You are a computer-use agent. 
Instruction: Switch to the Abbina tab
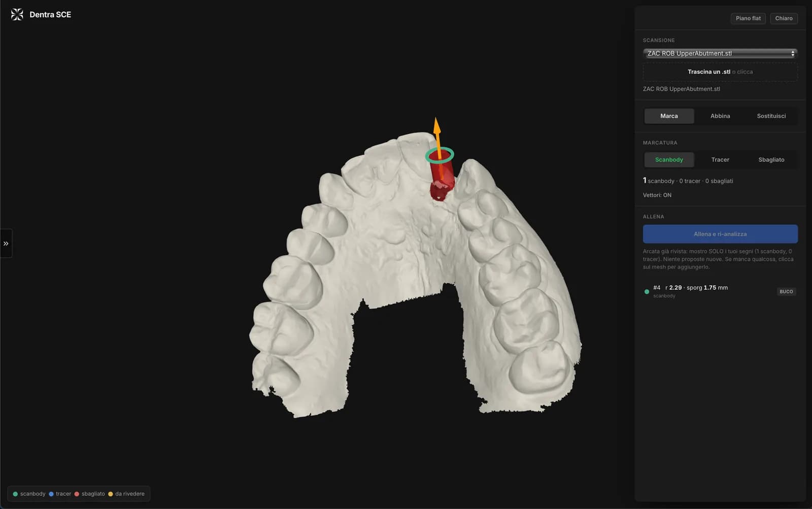(720, 116)
